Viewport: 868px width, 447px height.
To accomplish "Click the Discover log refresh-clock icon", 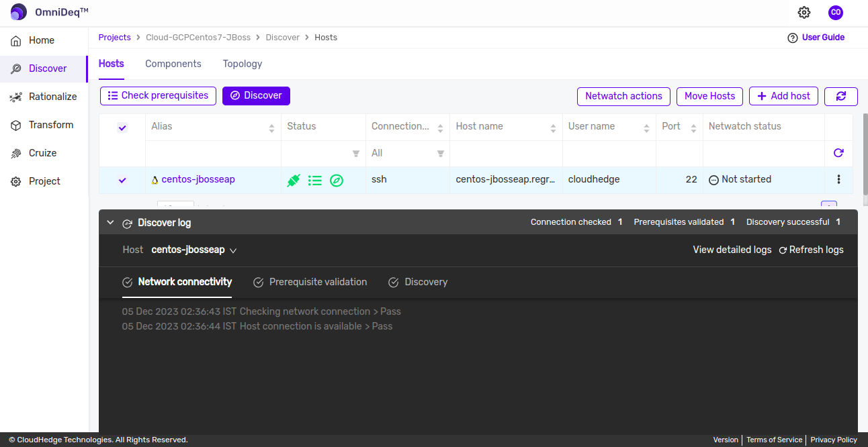I will point(127,223).
